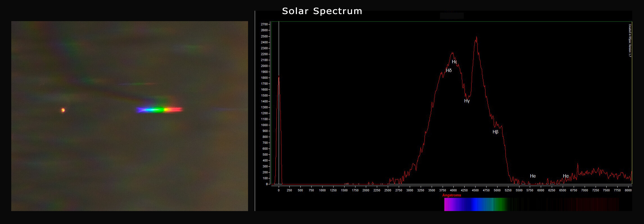The image size is (644, 224).
Task: Click the 250 tick on the wavelength axis
Action: click(x=289, y=191)
